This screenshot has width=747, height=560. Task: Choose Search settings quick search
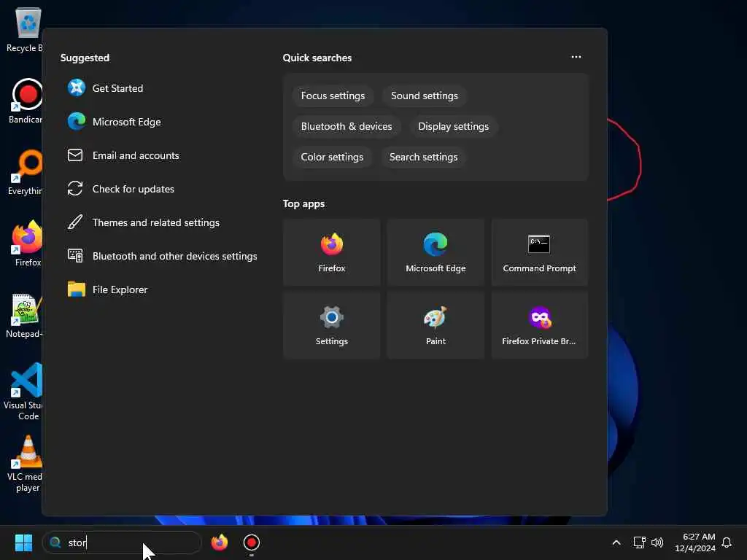(x=423, y=157)
